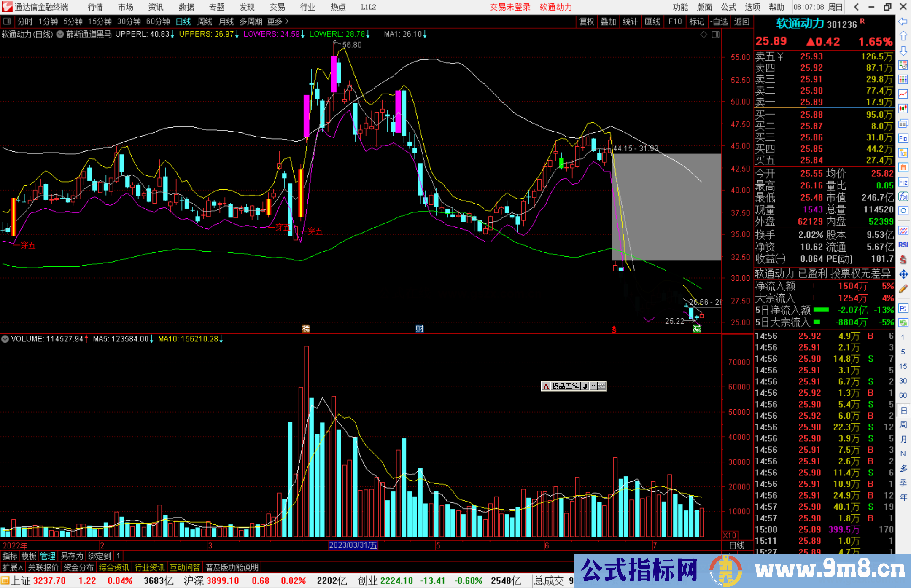Open the VOLUME indicator dropdown arrow

pos(5,339)
